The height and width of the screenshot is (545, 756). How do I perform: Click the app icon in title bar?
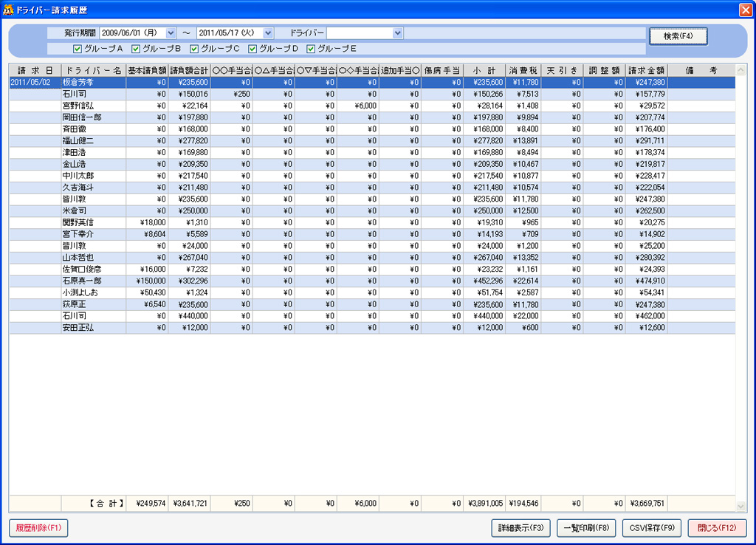[x=8, y=10]
